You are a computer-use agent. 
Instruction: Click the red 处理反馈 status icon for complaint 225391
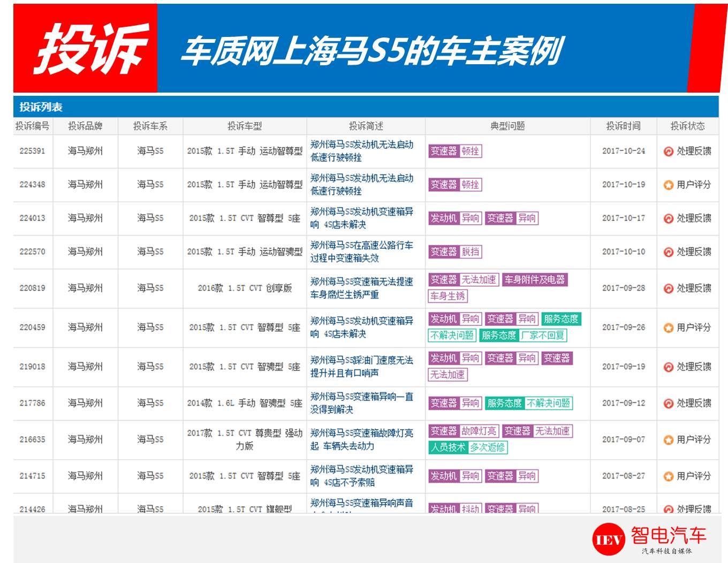(x=668, y=151)
